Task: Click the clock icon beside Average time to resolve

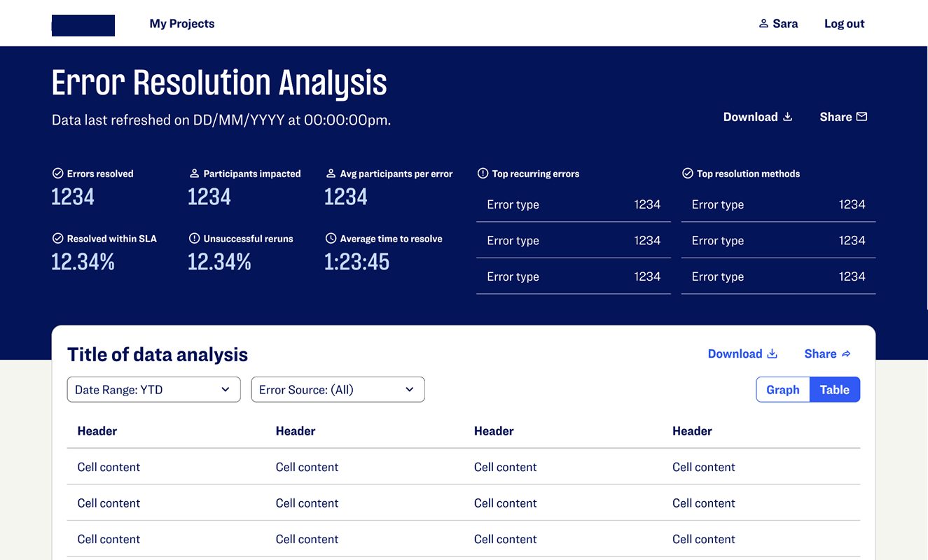Action: [331, 239]
